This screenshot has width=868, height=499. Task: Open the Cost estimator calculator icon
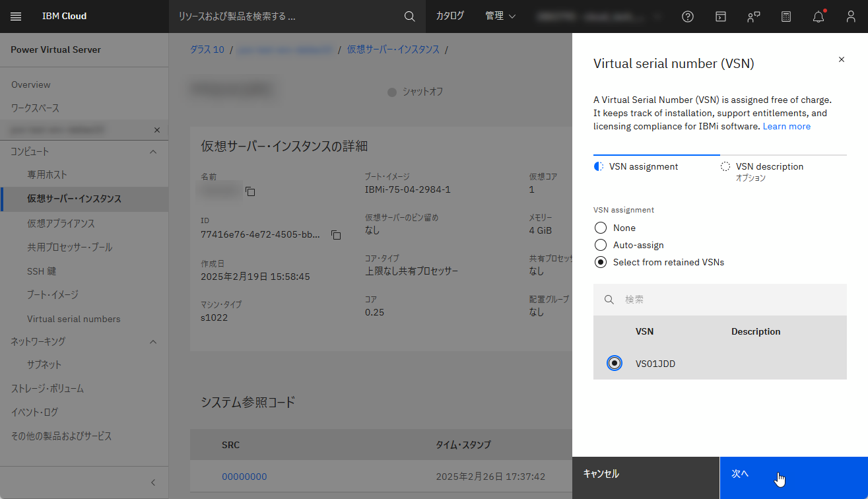(786, 17)
